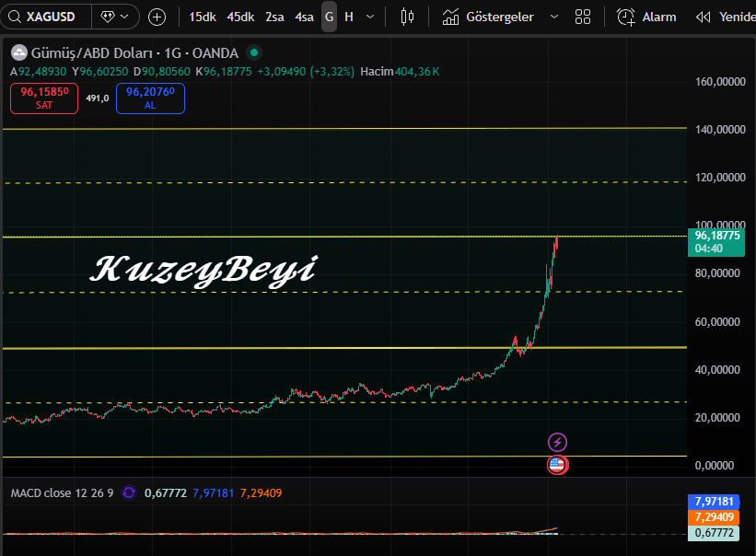Click the blue 7,97181 MACD value label
The width and height of the screenshot is (756, 556).
[715, 502]
